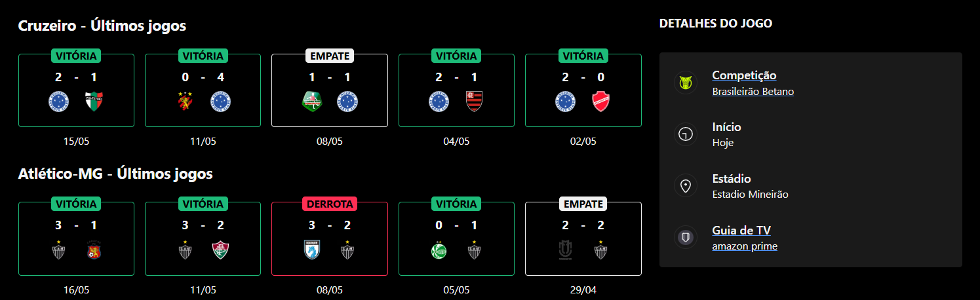Click the green crest in Atlético's 0-1 match

[439, 250]
